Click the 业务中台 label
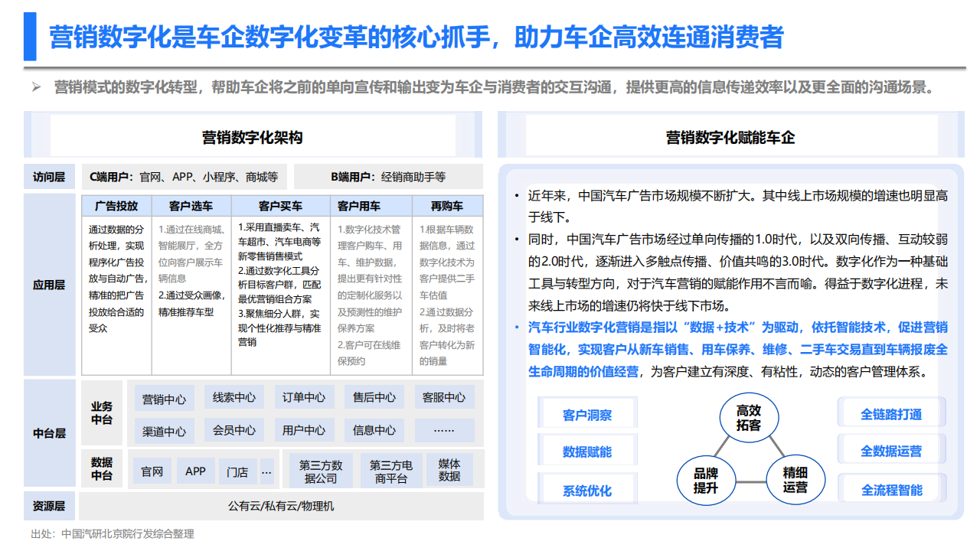 tap(102, 413)
